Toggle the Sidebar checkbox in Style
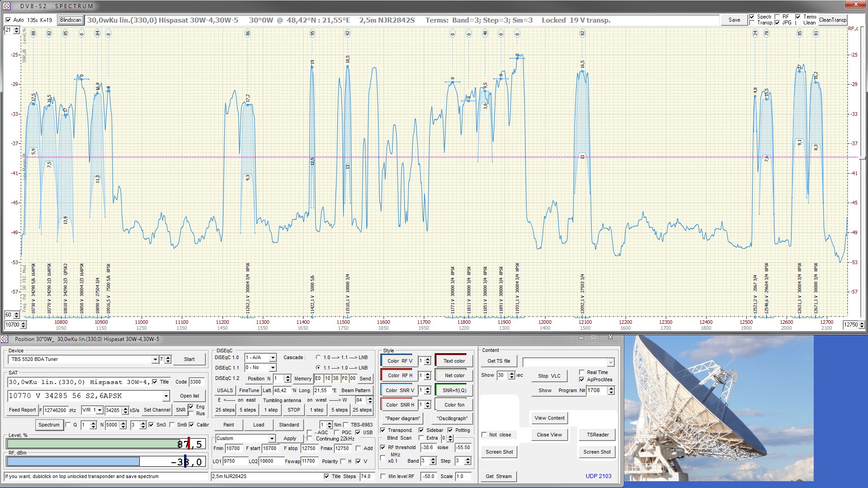 (x=421, y=430)
